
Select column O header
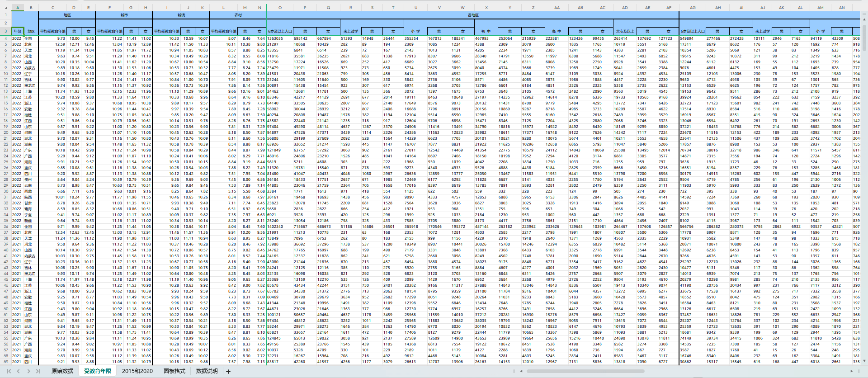[x=280, y=8]
